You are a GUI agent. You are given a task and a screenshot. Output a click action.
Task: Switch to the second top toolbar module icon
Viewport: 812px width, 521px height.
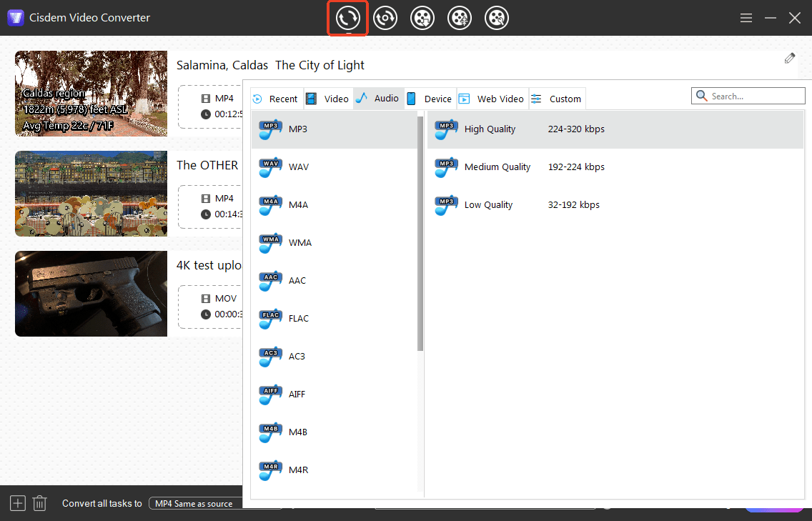pos(385,18)
